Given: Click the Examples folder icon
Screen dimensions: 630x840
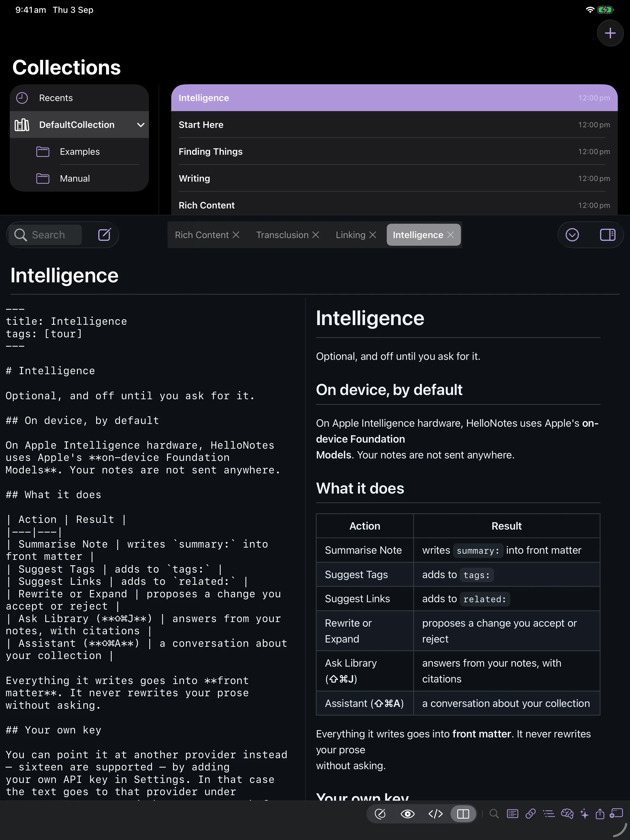Looking at the screenshot, I should pos(42,151).
